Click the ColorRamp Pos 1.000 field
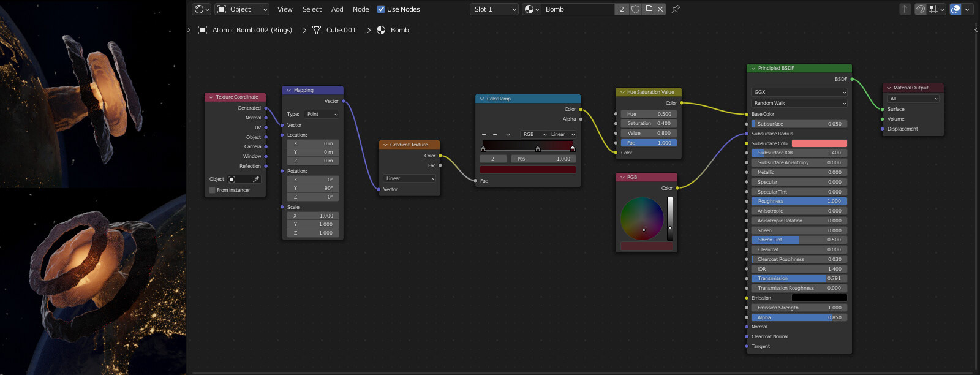 pyautogui.click(x=543, y=159)
